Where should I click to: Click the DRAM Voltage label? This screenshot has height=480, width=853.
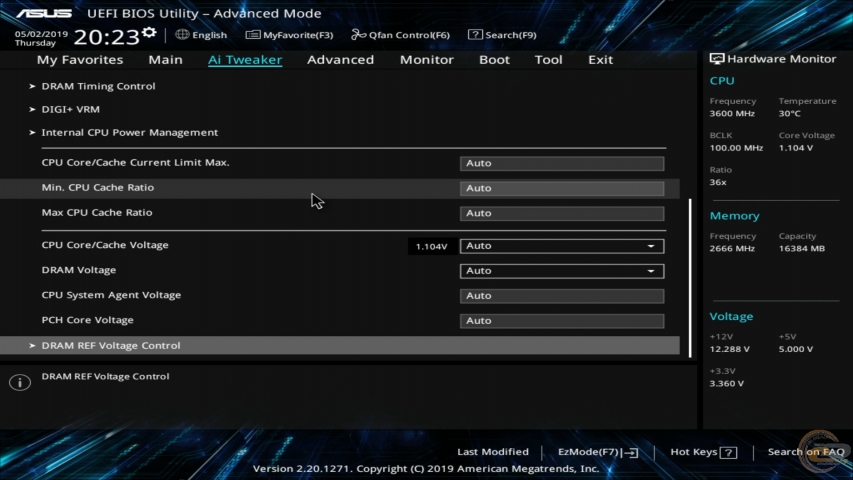tap(79, 270)
